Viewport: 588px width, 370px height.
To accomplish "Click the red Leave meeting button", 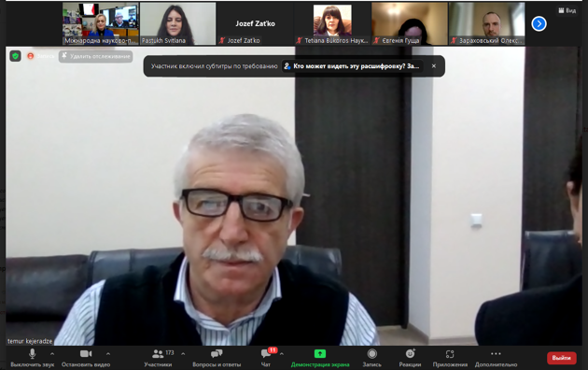I will coord(561,358).
